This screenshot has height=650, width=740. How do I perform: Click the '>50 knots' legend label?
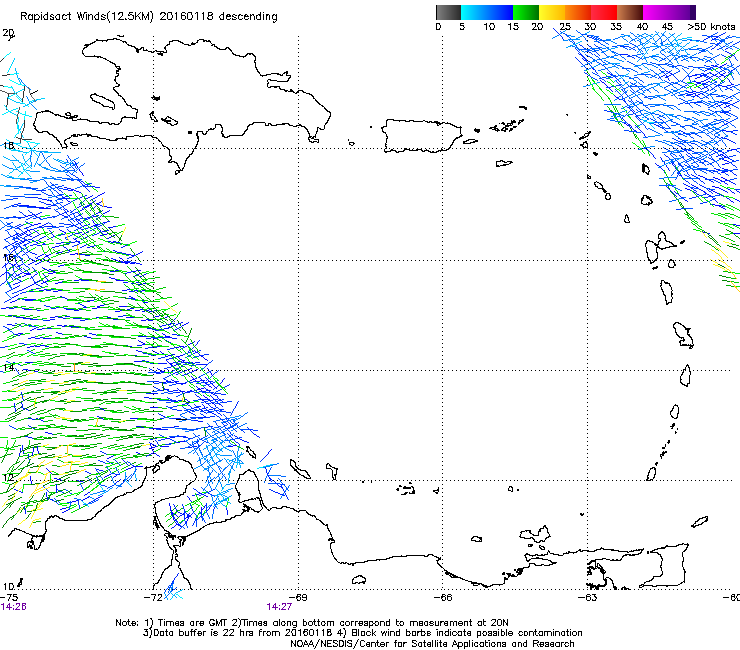(x=711, y=27)
